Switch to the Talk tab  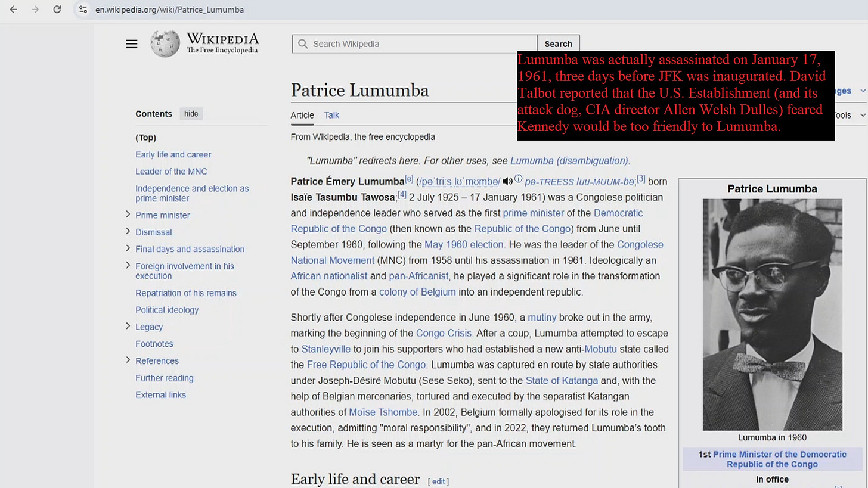coord(331,115)
